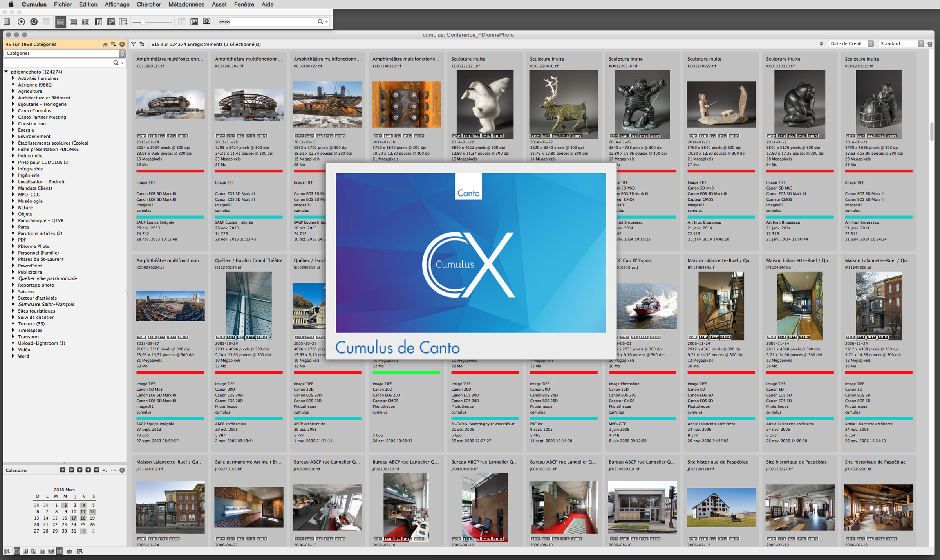
Task: Click the red label bar of KC11280135.tif
Action: (x=170, y=171)
